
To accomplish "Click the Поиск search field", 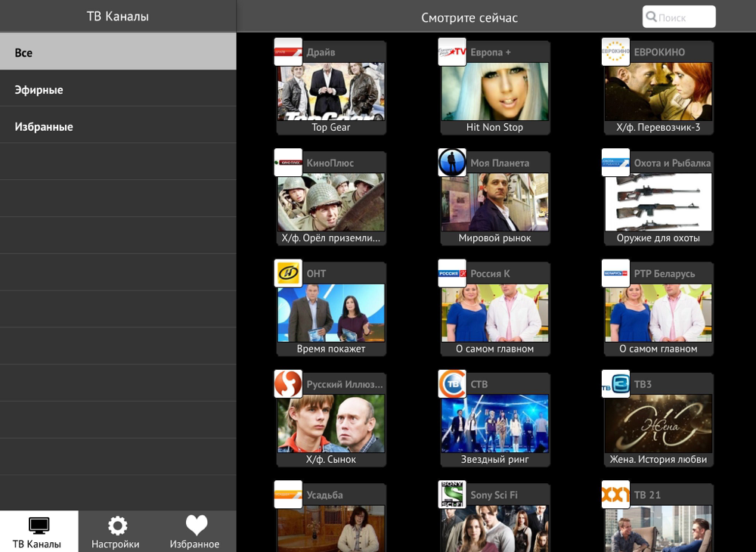I will click(679, 17).
